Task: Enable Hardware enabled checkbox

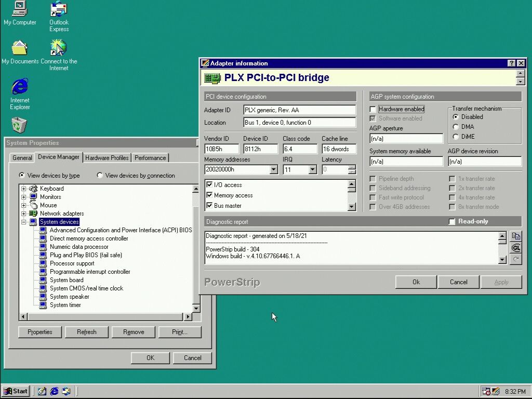Action: pos(373,109)
